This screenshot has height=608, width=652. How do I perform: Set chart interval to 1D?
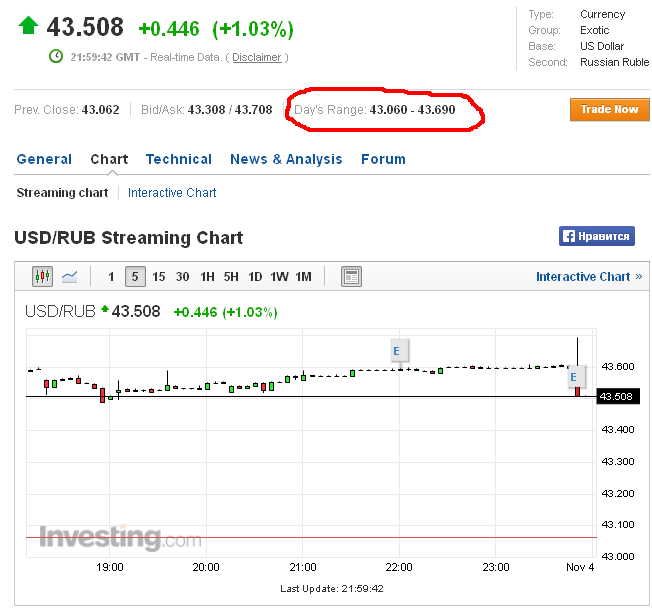(255, 277)
